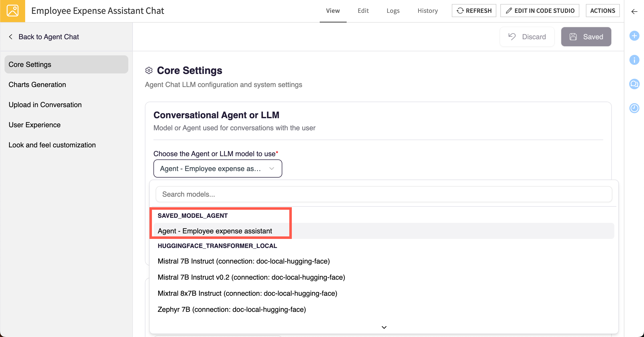The width and height of the screenshot is (644, 337).
Task: Click the Employee Expense Assistant Chat title
Action: click(x=98, y=11)
